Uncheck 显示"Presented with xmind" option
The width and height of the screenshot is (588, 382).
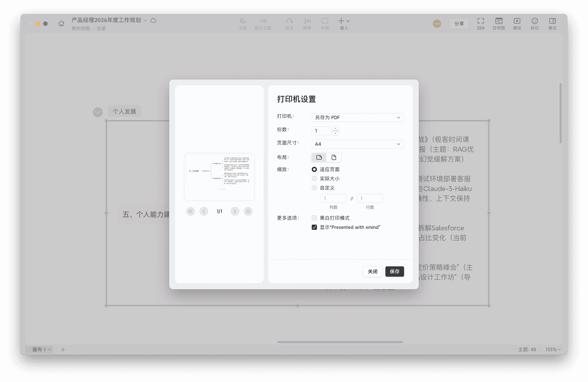pos(314,227)
